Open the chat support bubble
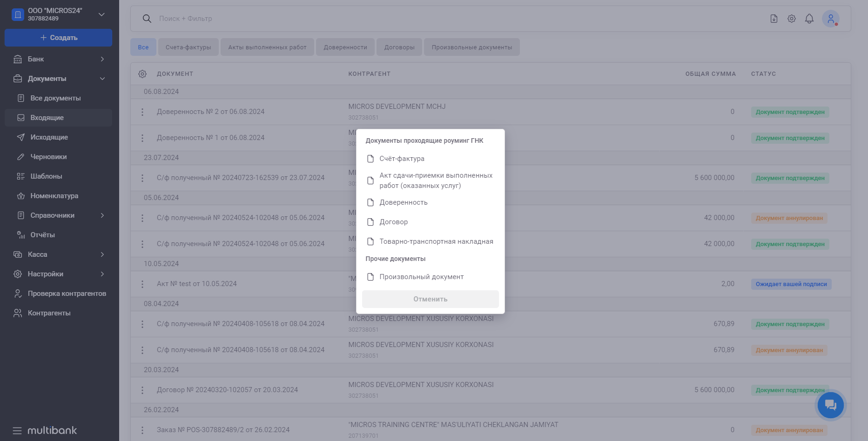Viewport: 868px width, 441px height. click(x=830, y=405)
